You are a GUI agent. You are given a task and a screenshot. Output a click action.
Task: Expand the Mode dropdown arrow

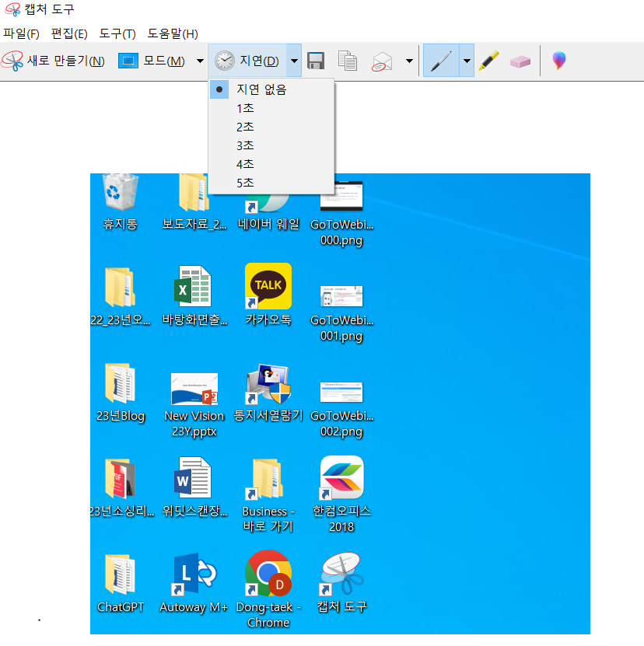200,61
